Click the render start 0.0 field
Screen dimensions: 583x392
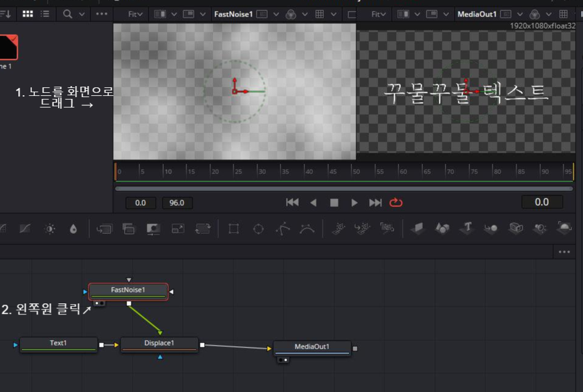point(141,203)
